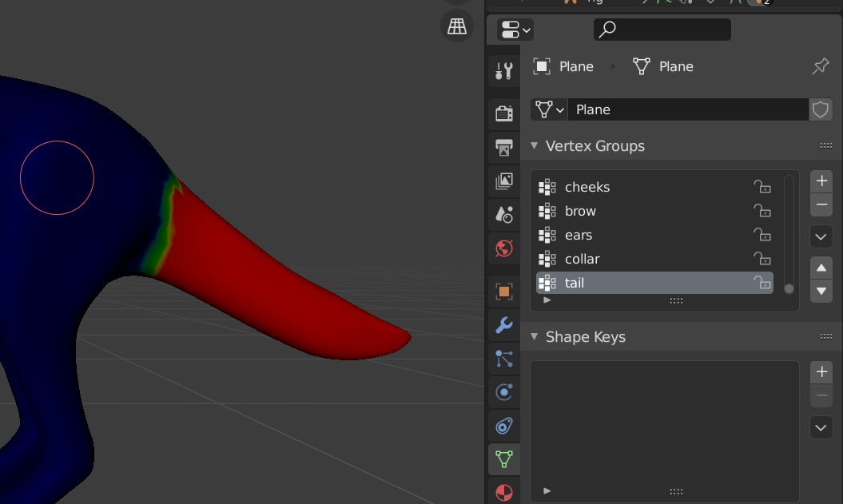The width and height of the screenshot is (843, 504).
Task: Toggle lock on the collar vertex group
Action: point(761,259)
